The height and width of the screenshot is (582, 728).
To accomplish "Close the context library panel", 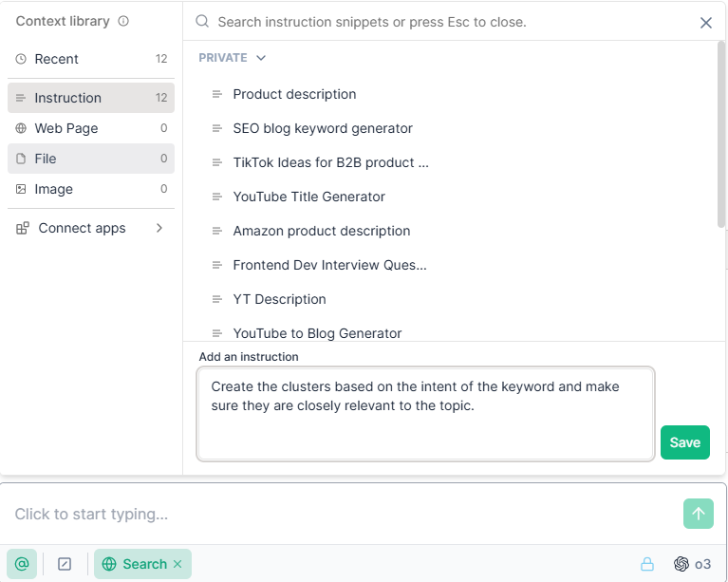I will (x=706, y=22).
